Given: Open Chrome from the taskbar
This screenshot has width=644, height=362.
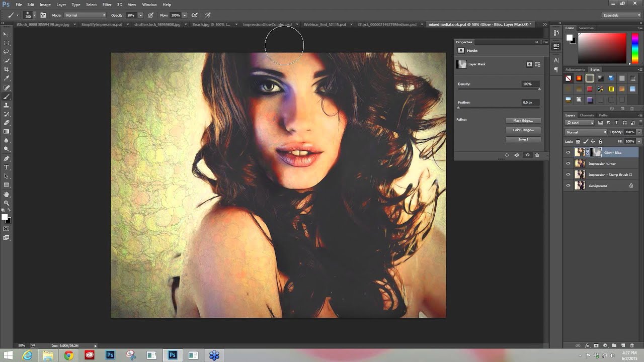Looking at the screenshot, I should (x=68, y=355).
